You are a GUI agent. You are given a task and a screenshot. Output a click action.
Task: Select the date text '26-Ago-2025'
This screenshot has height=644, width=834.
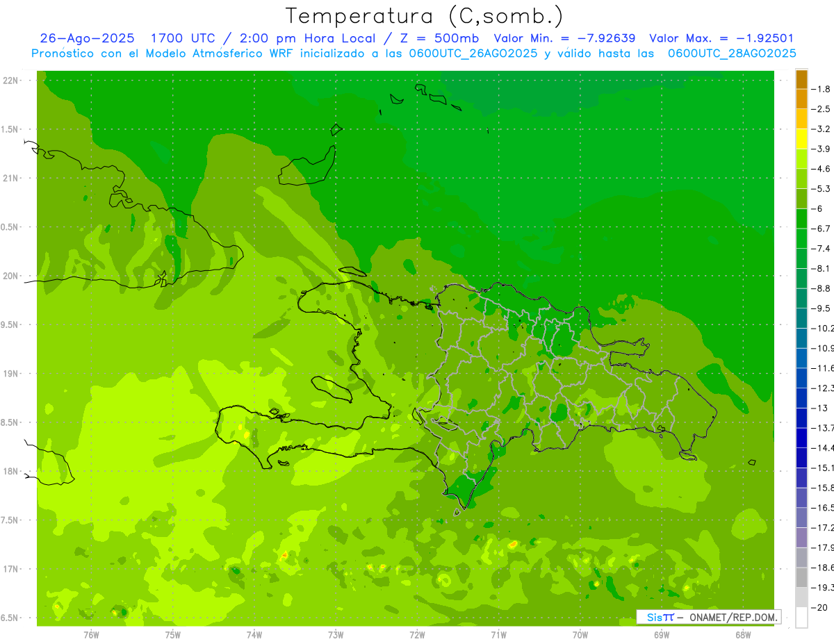(88, 38)
